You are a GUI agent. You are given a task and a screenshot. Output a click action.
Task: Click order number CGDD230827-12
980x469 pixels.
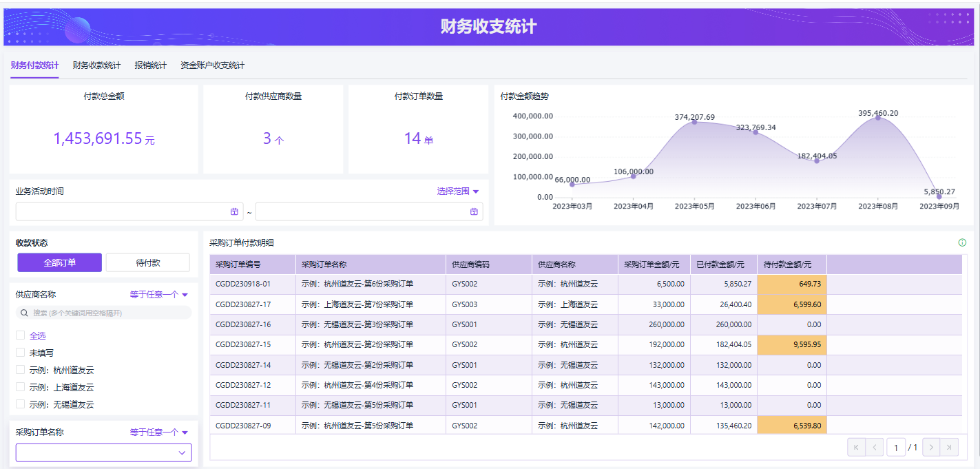point(243,385)
